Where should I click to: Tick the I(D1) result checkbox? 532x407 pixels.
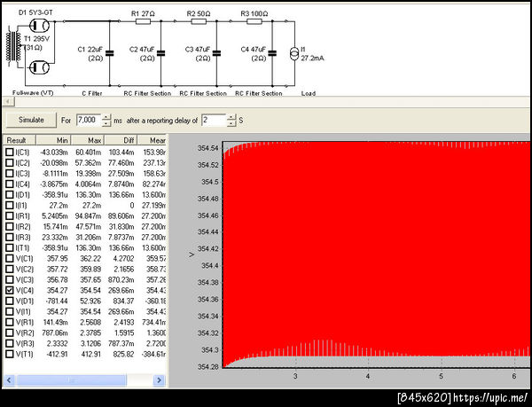click(x=10, y=195)
